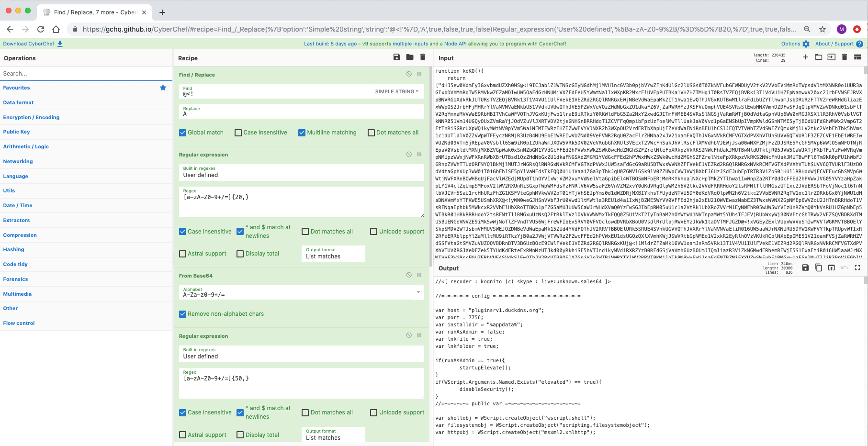Bookmark this page with star

[x=823, y=29]
